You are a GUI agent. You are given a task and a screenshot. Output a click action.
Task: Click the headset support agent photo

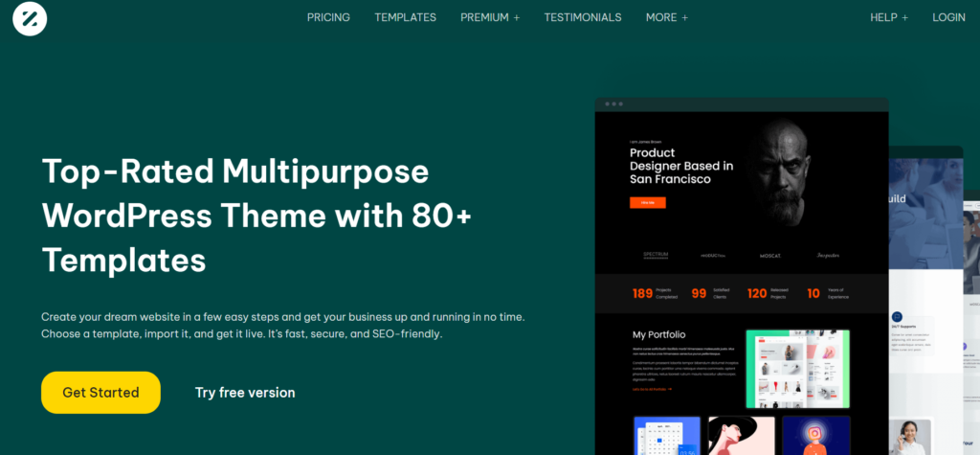(x=910, y=437)
